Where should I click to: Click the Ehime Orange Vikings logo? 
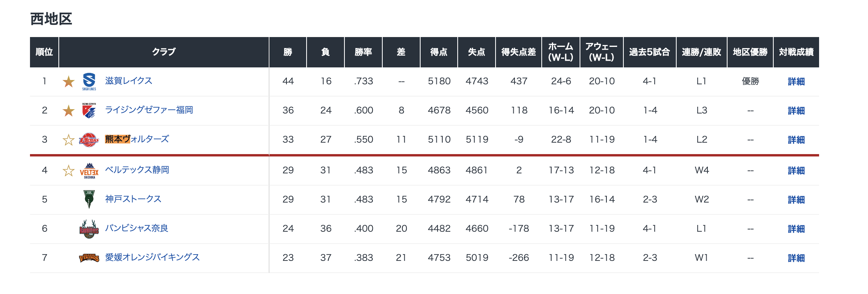[x=89, y=258]
